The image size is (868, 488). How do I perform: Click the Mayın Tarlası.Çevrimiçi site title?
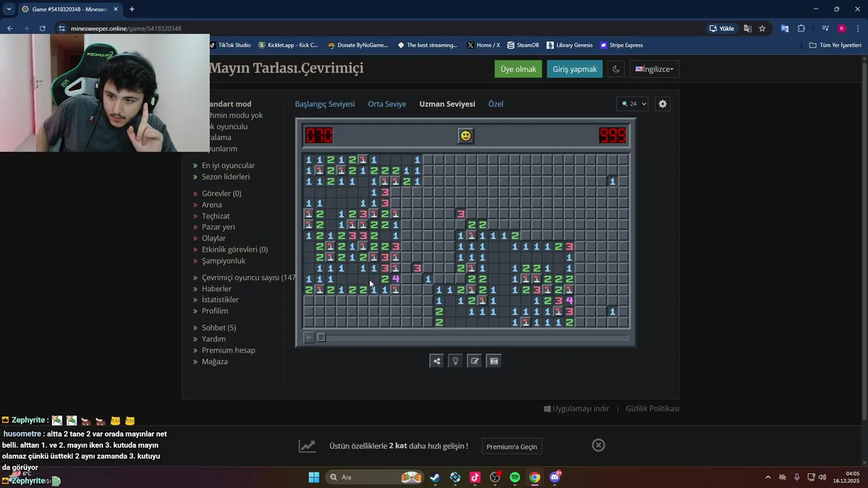coord(286,68)
